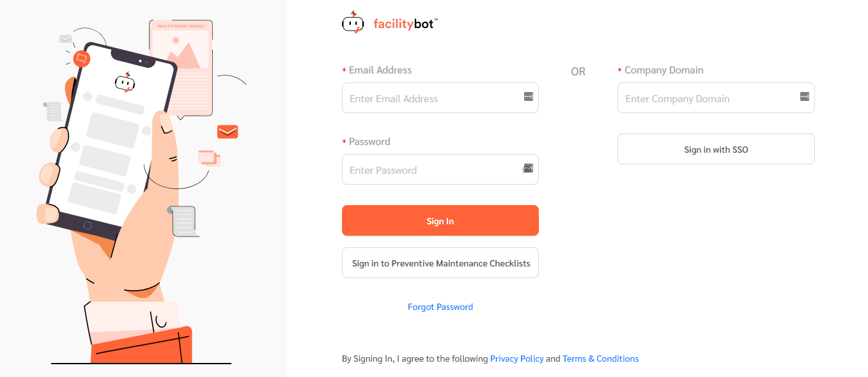Select Sign in to Preventive Maintenance Checklists
Viewport: 868px width, 377px height.
[440, 263]
